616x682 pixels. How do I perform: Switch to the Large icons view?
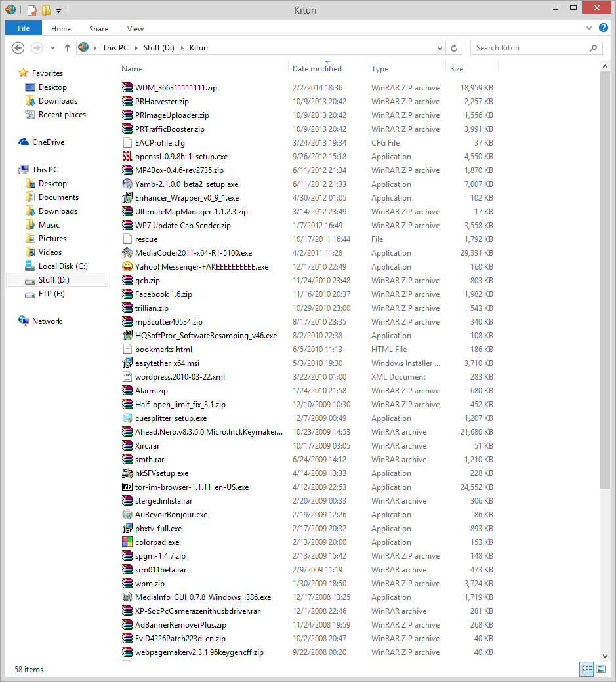[x=601, y=669]
